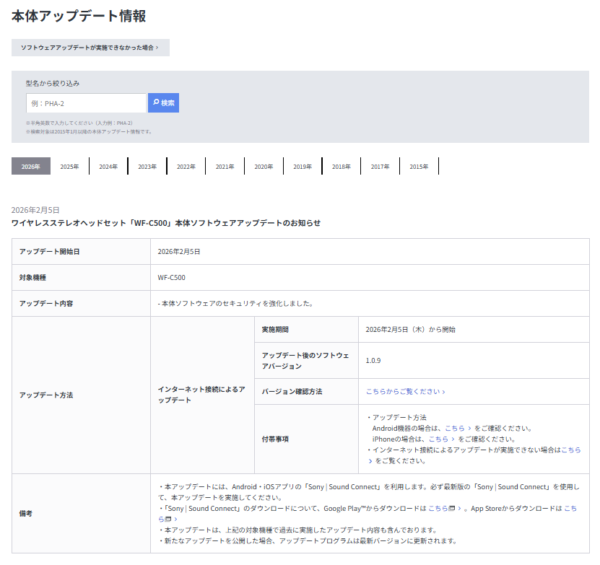Select the 2017年 tab
This screenshot has height=565, width=600.
[380, 166]
